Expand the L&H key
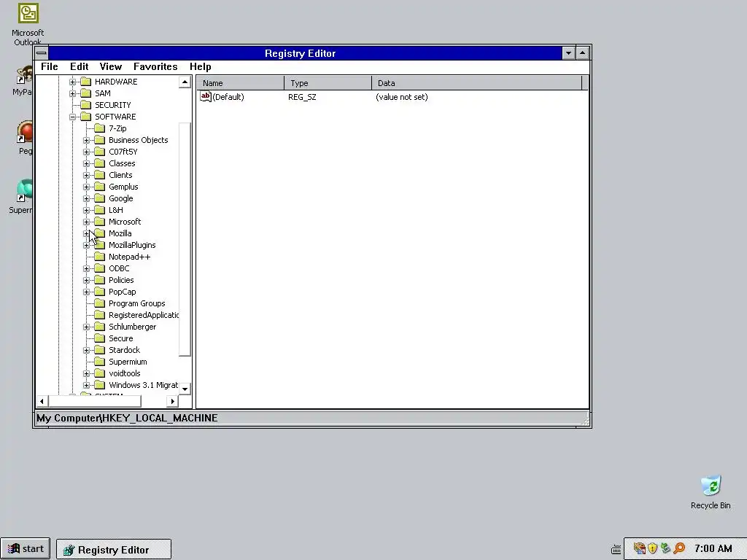This screenshot has height=560, width=747. point(86,210)
